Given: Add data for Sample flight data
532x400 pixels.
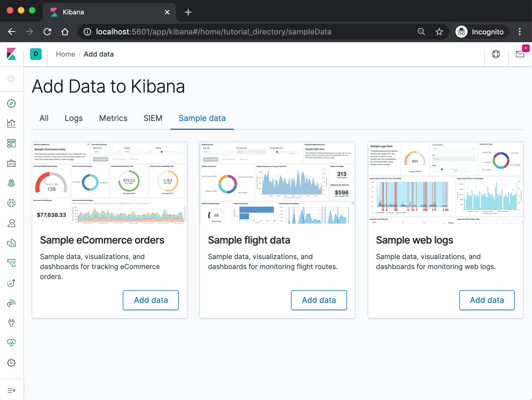Looking at the screenshot, I should (319, 300).
